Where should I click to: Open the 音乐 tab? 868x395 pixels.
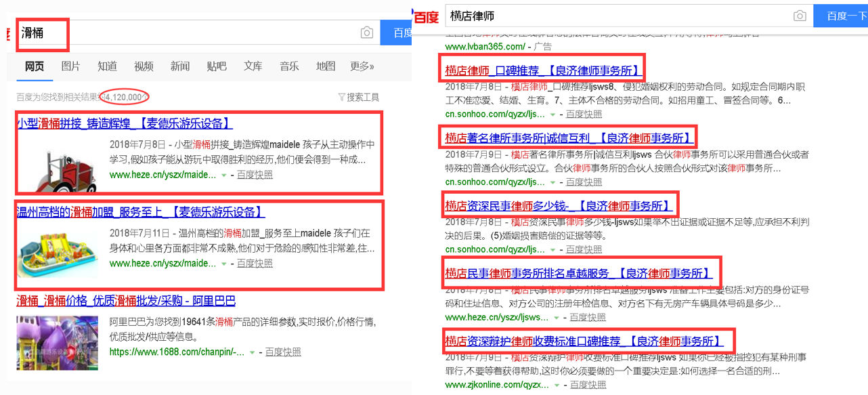(x=289, y=66)
